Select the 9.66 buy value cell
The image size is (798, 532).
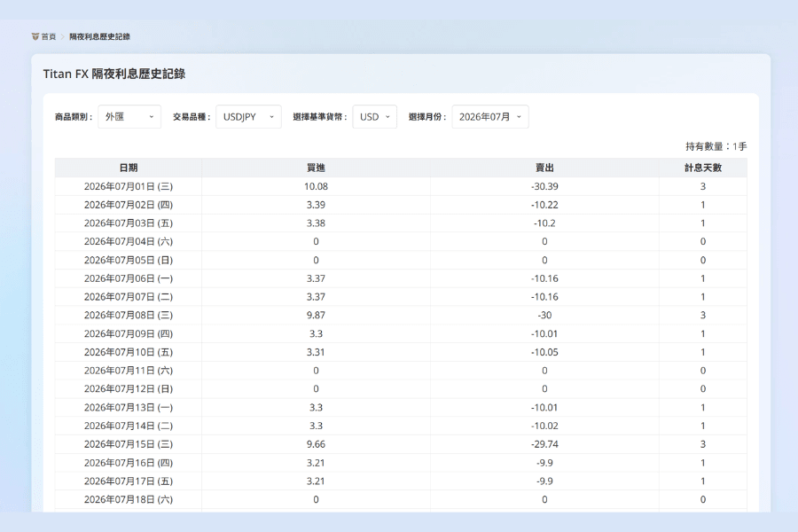316,444
